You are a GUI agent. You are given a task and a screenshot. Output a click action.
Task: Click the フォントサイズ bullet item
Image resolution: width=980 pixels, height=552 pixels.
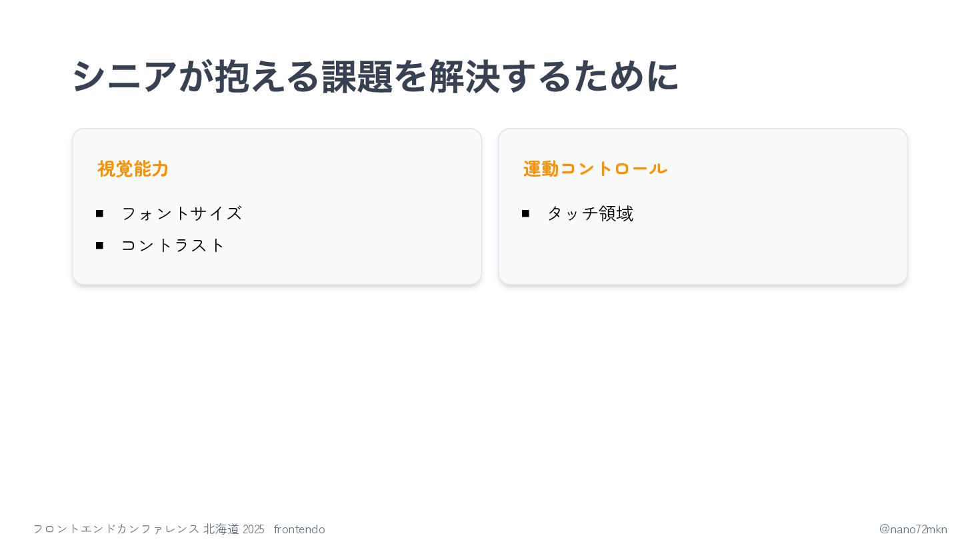click(181, 213)
